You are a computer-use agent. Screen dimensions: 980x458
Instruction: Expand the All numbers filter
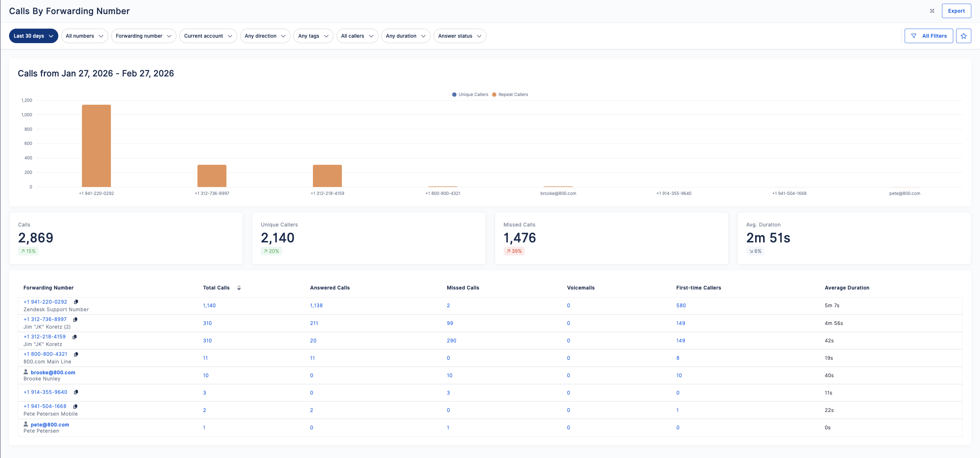[84, 36]
